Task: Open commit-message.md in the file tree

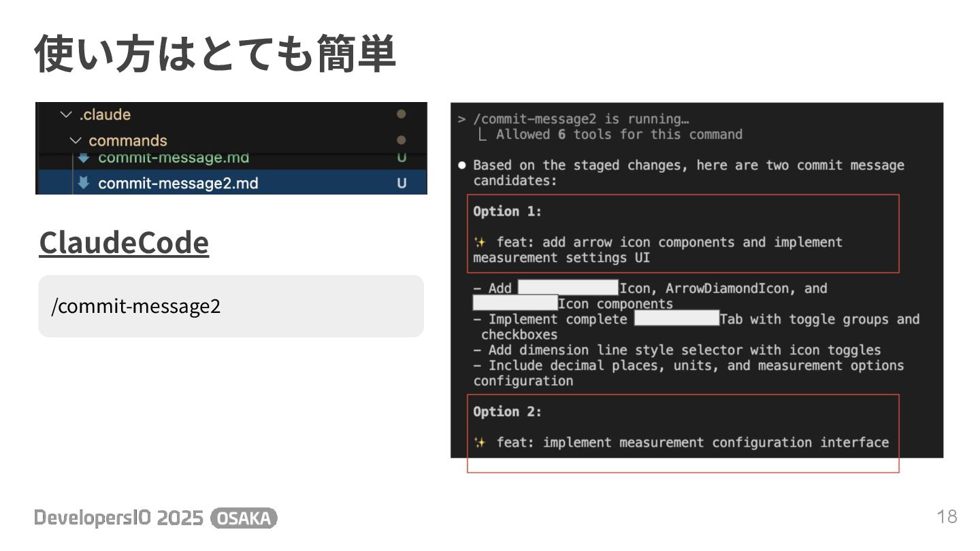Action: coord(174,158)
